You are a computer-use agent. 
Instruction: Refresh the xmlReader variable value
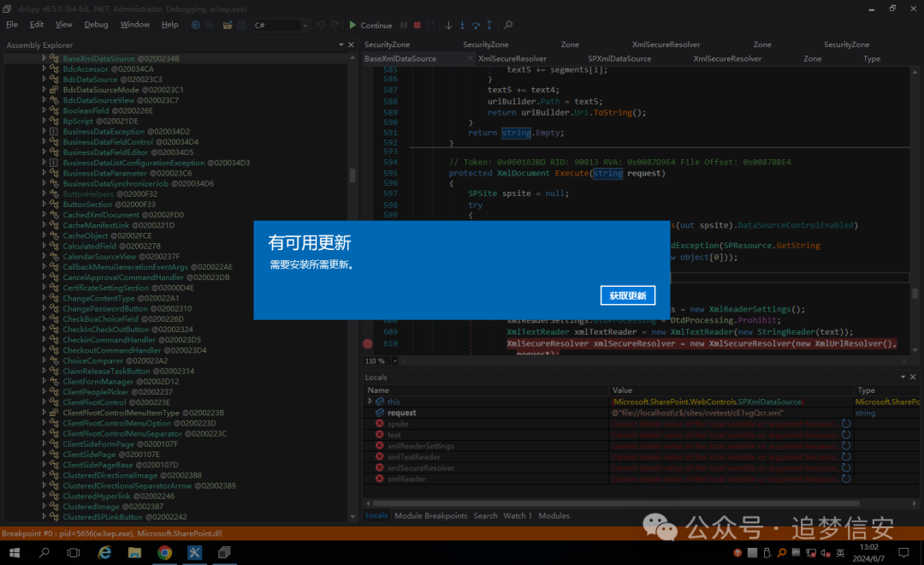click(846, 479)
